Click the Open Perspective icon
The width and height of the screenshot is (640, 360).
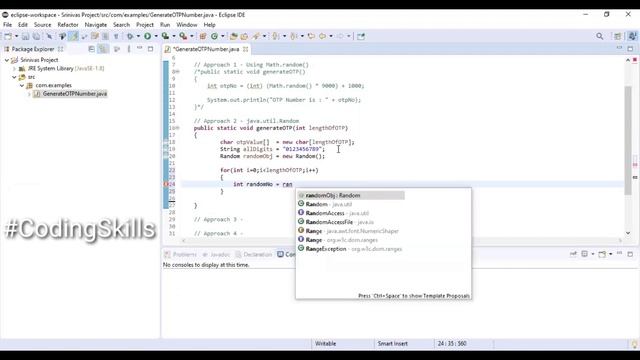point(618,36)
